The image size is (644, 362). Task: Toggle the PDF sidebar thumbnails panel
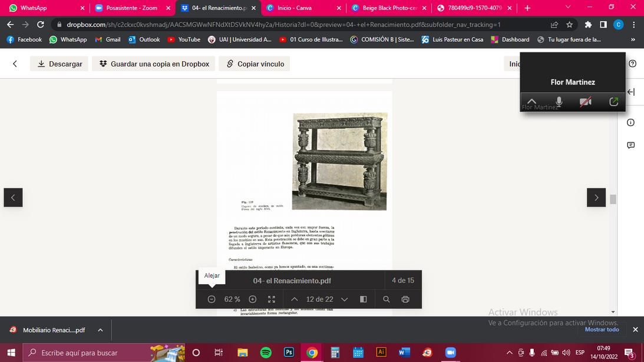[364, 299]
